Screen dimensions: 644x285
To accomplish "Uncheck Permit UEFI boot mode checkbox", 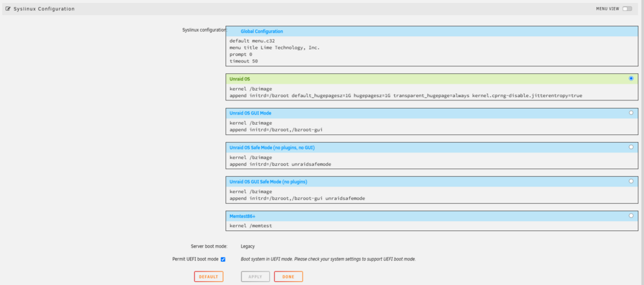I will 223,259.
